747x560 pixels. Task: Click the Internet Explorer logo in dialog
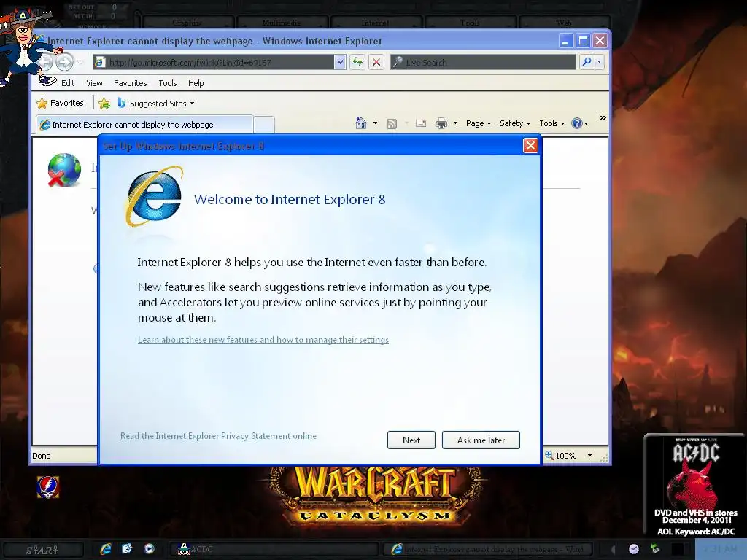(155, 196)
